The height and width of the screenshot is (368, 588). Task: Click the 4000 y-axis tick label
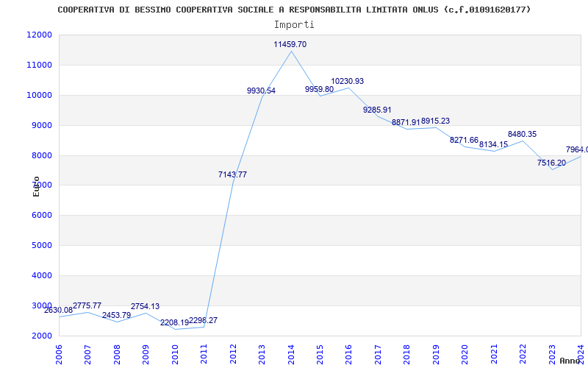pos(41,275)
